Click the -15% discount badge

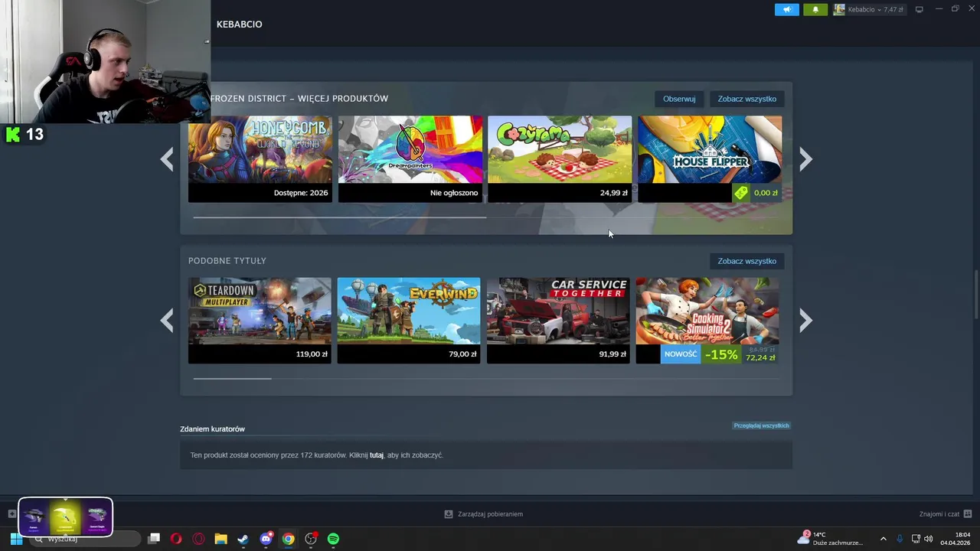click(721, 354)
